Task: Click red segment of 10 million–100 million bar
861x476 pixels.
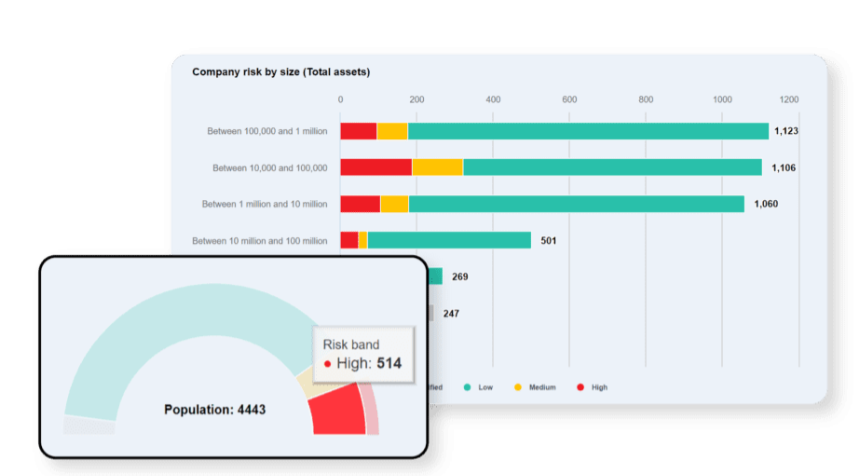Action: [x=349, y=240]
